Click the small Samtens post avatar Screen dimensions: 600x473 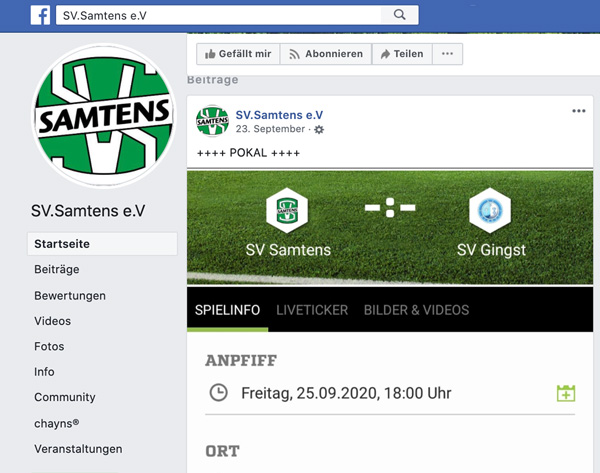coord(212,121)
